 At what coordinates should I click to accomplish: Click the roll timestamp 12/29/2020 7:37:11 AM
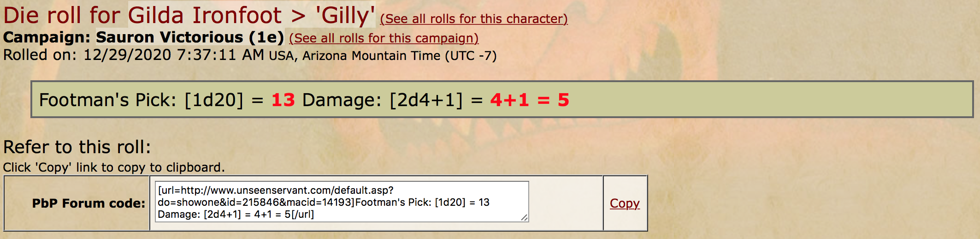tap(174, 55)
